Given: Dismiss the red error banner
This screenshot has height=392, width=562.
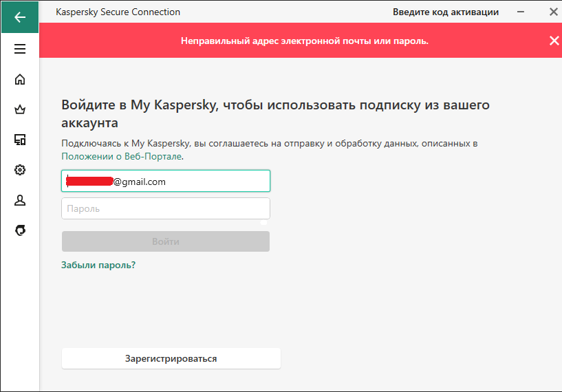Looking at the screenshot, I should (554, 41).
